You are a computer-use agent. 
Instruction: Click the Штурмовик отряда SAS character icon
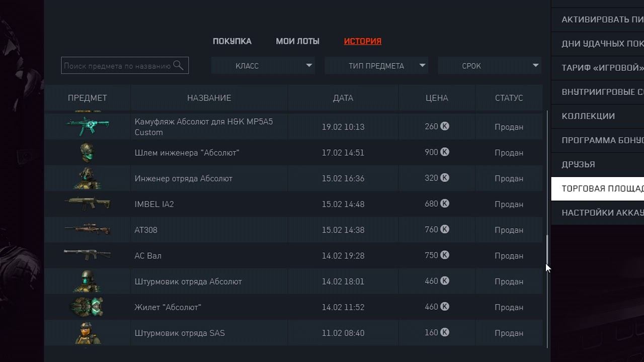tap(88, 333)
